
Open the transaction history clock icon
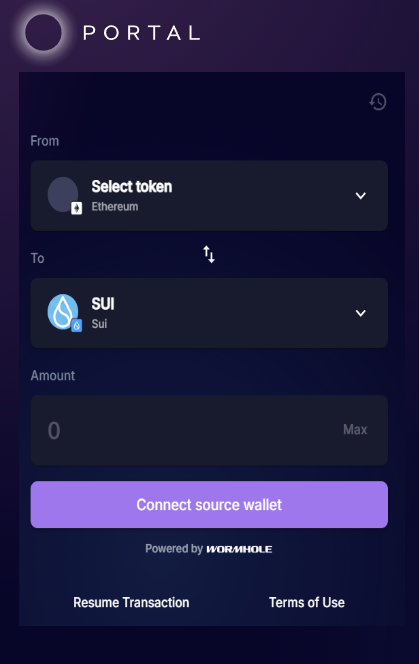pos(377,102)
